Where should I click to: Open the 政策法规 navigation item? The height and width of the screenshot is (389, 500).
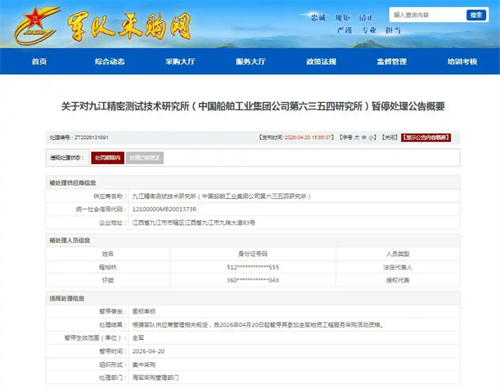click(x=321, y=61)
